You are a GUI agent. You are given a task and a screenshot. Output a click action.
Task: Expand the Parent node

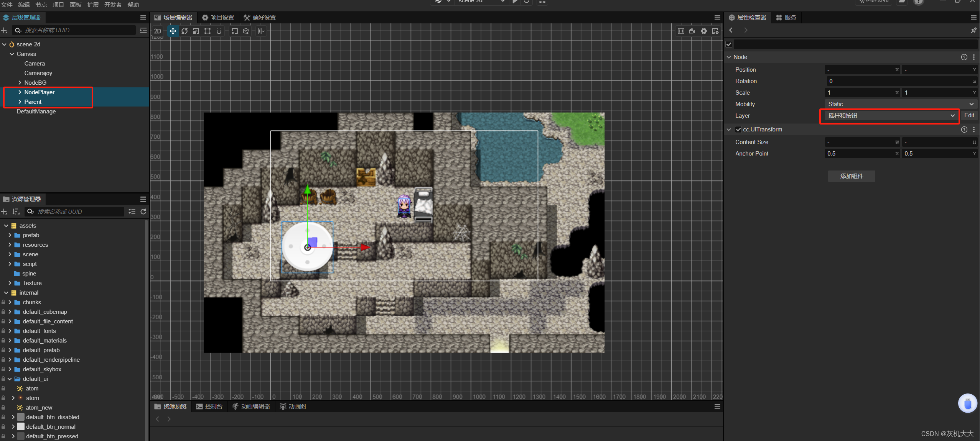(20, 102)
